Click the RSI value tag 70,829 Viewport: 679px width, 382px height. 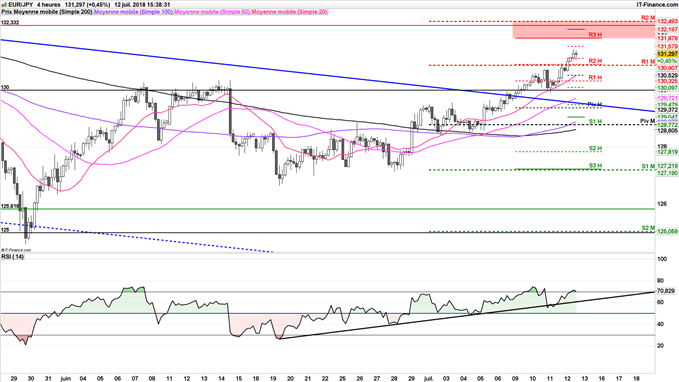666,291
